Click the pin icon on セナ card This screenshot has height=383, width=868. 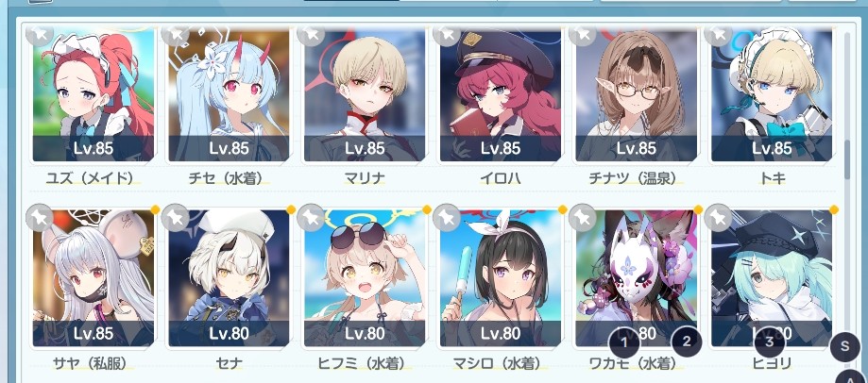click(x=175, y=217)
